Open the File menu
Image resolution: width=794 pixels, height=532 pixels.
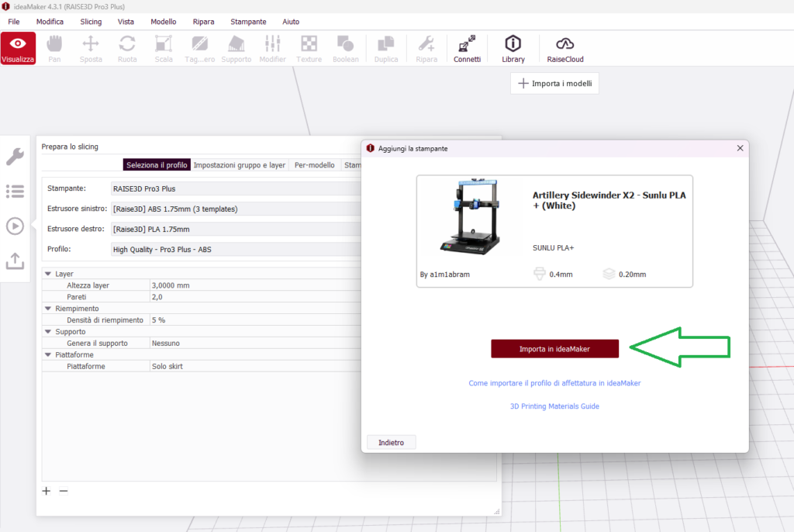(14, 22)
